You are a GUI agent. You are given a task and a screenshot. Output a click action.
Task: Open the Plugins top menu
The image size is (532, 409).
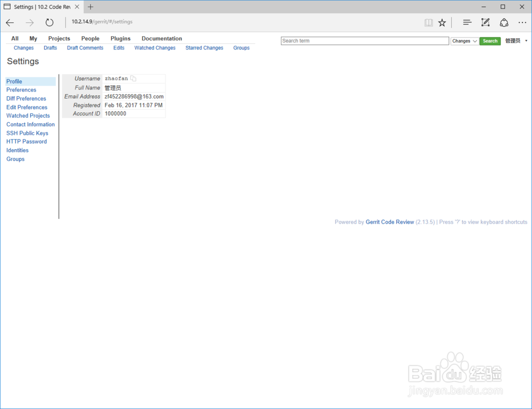120,38
